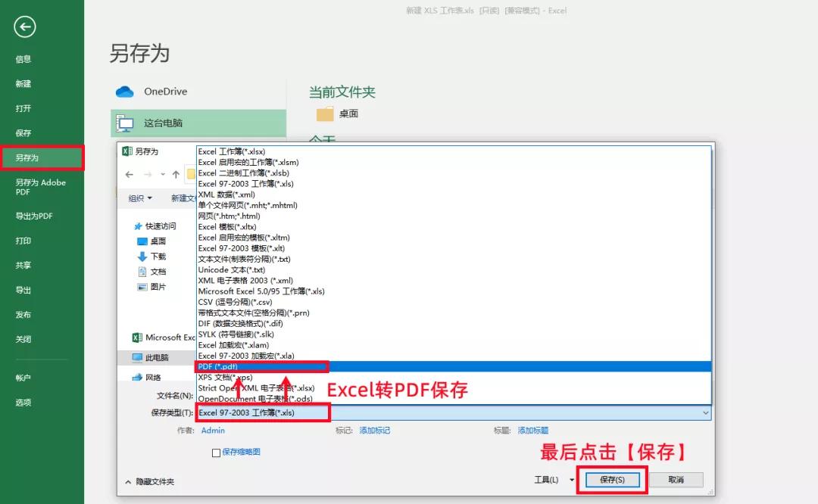Choose Excel 工作簿(*.xlsx) file type
818x504 pixels.
(x=454, y=151)
